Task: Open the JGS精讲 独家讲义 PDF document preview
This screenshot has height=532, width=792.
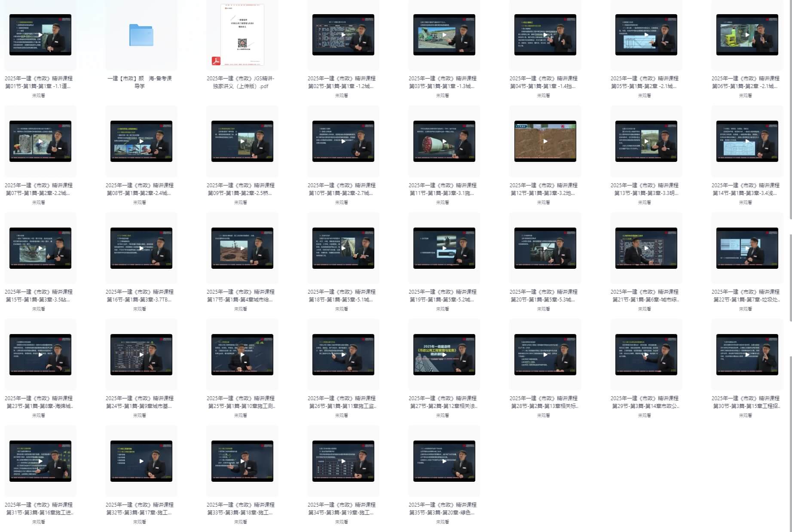Action: [242, 34]
